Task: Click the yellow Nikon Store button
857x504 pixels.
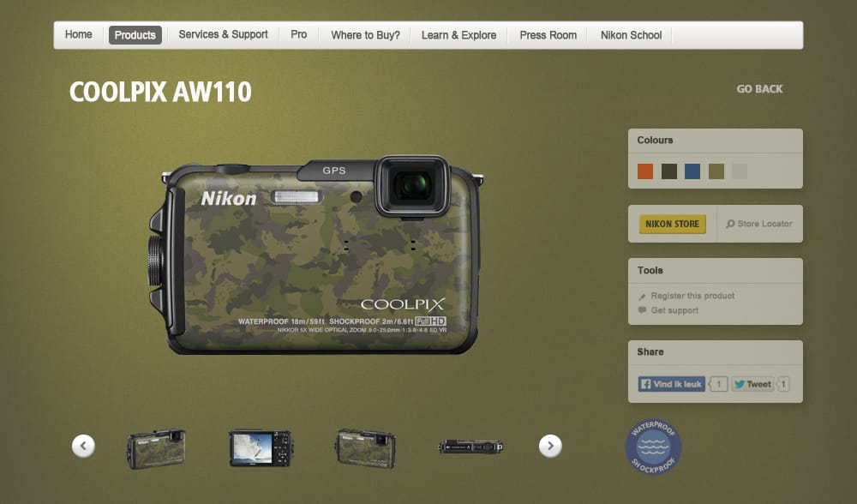Action: (x=673, y=224)
